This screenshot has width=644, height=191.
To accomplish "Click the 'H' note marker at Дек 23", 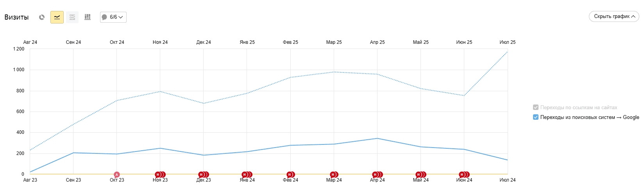I will tap(201, 175).
